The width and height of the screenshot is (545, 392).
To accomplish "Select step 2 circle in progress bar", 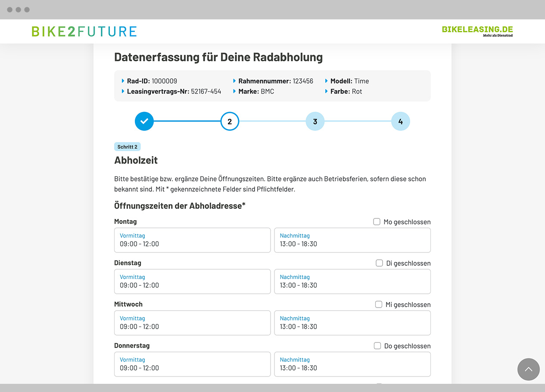I will point(230,121).
